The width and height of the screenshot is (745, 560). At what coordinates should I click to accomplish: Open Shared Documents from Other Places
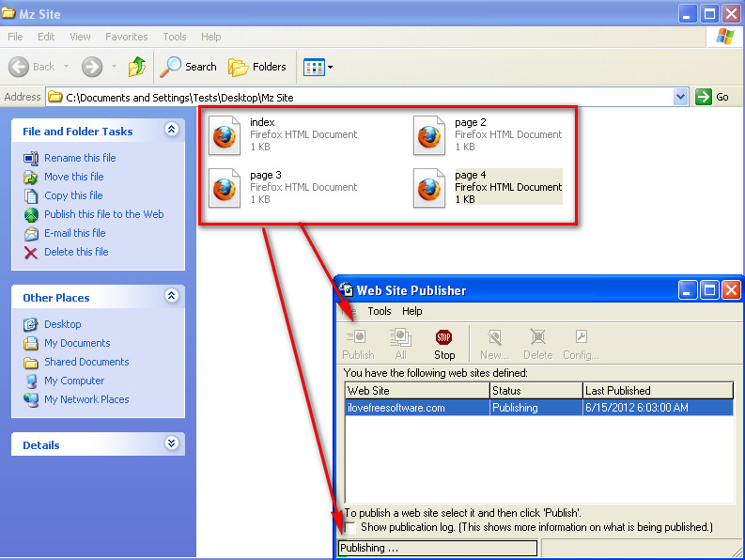(86, 362)
